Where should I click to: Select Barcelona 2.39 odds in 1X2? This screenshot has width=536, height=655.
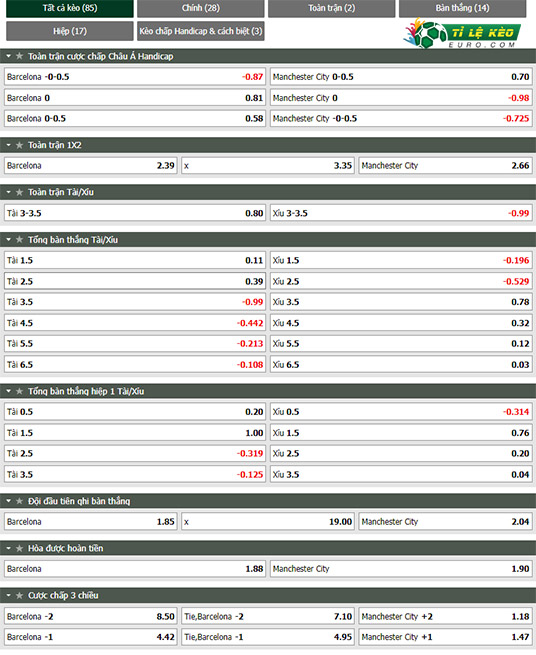pos(91,166)
